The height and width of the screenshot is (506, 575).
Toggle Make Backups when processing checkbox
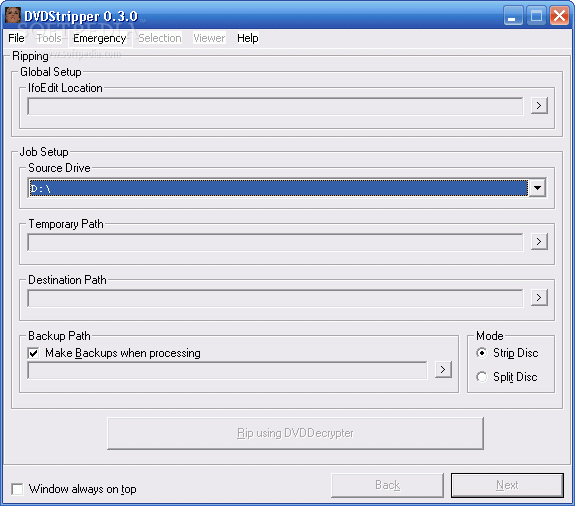(x=33, y=353)
